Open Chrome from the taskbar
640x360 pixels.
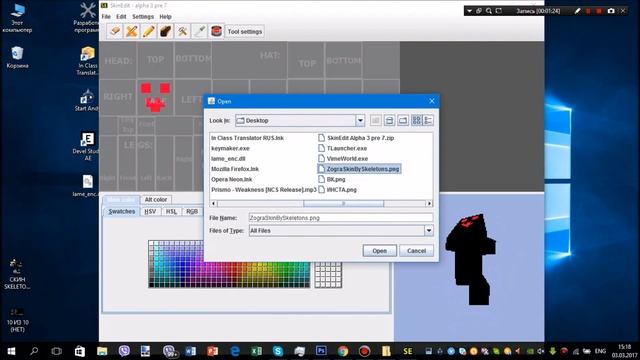coord(343,351)
